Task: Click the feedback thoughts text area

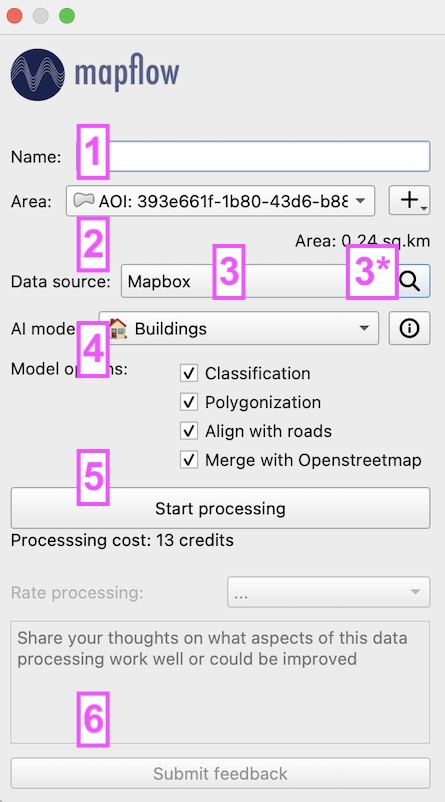Action: 220,682
